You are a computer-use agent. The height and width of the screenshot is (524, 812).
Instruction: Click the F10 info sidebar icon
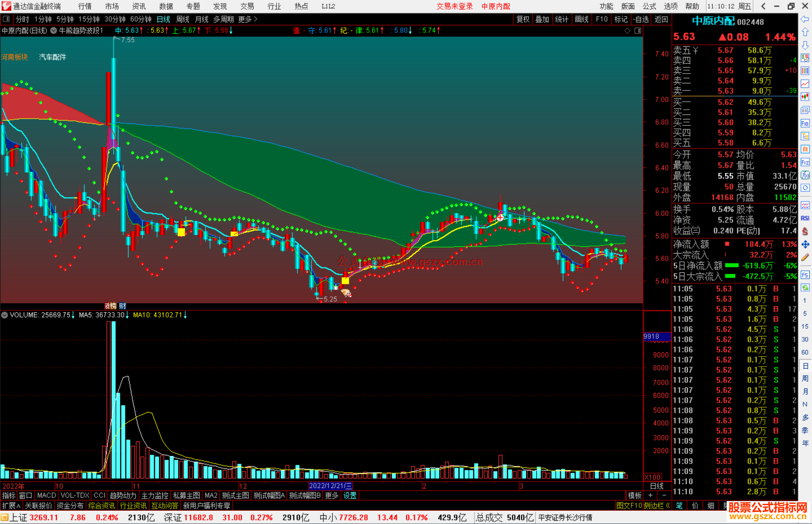(x=805, y=123)
